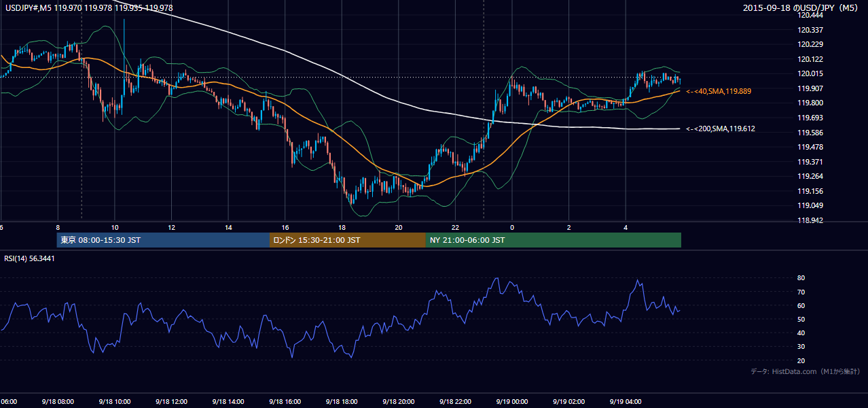Click hour mark 22 above the session bars
This screenshot has width=868, height=408.
click(455, 228)
